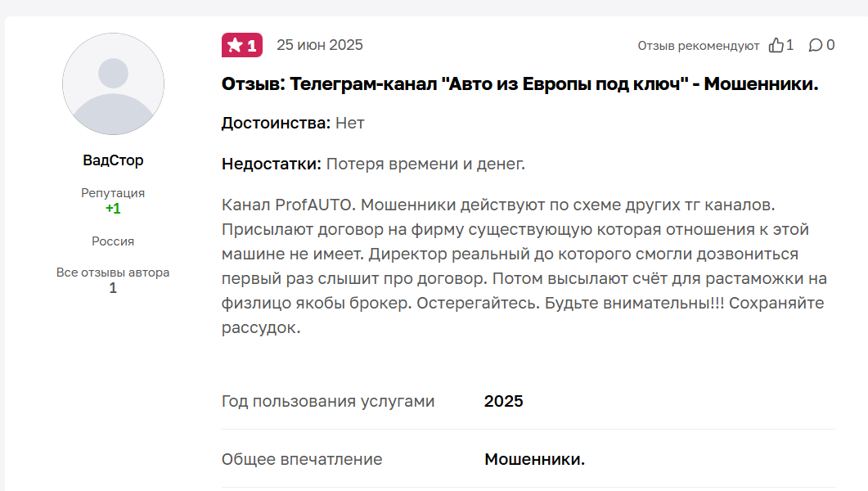Click the gray avatar silhouette image
This screenshot has width=868, height=491.
[x=113, y=84]
